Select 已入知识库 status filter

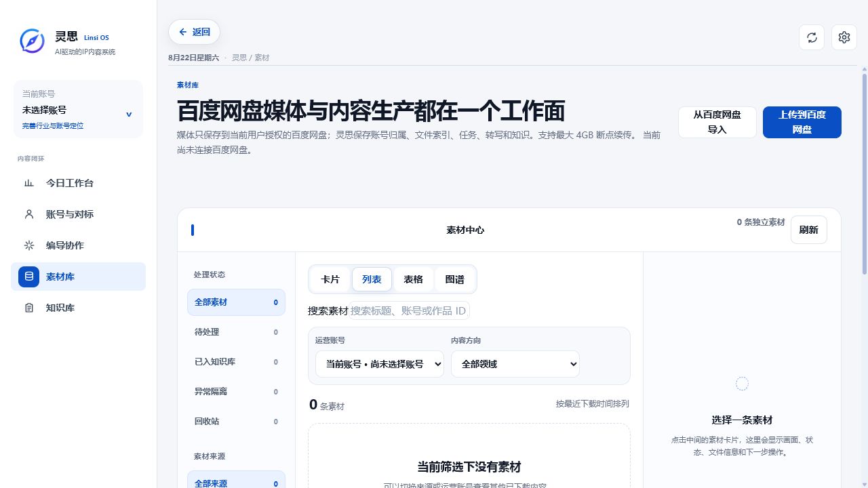(x=236, y=362)
